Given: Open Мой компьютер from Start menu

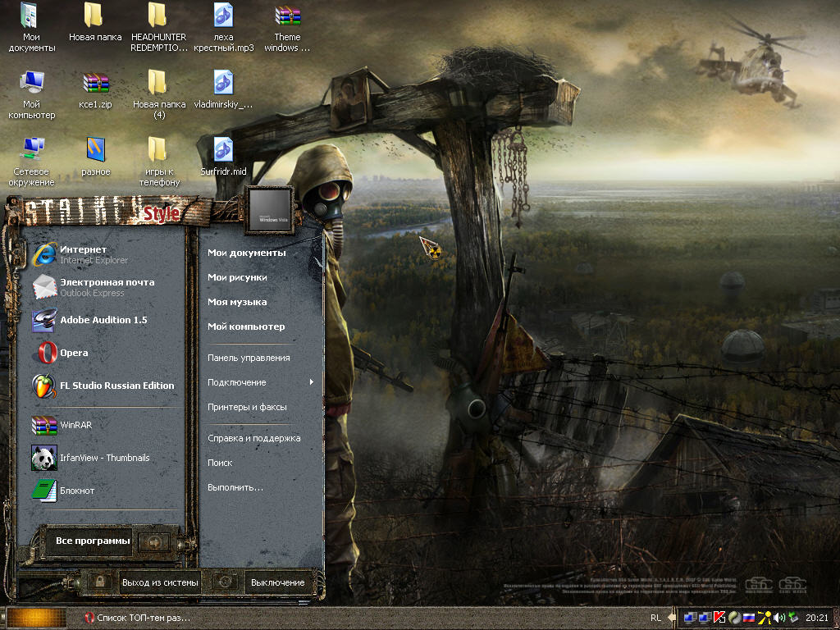Looking at the screenshot, I should pos(246,326).
